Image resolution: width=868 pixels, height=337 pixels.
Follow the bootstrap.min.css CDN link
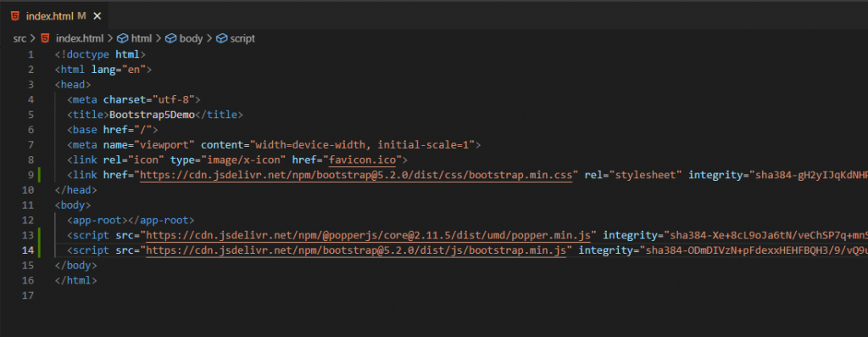(x=356, y=175)
